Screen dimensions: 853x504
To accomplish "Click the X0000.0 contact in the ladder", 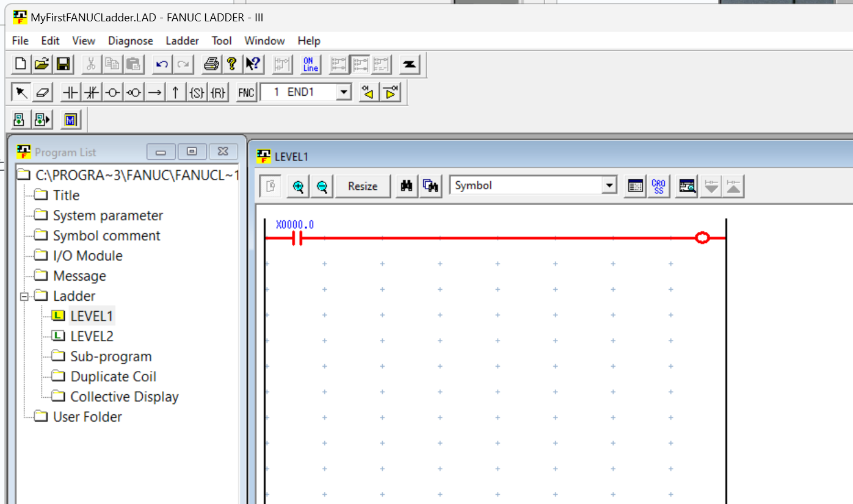I will click(x=297, y=238).
